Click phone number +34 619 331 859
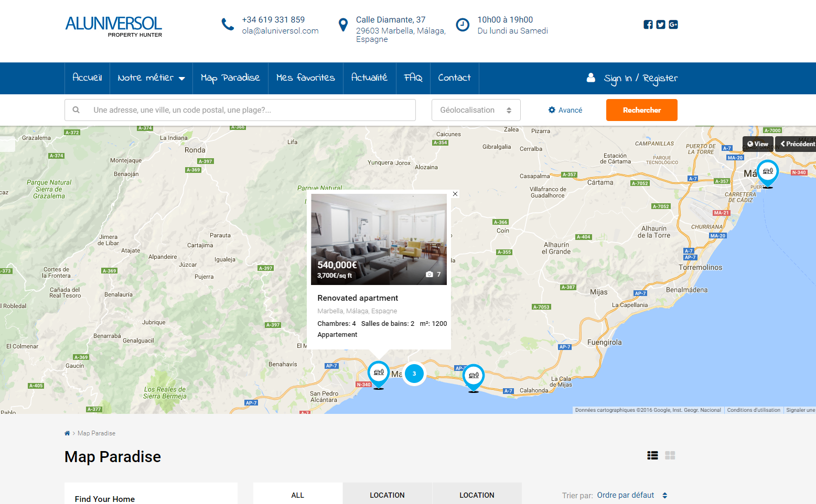 pyautogui.click(x=273, y=20)
